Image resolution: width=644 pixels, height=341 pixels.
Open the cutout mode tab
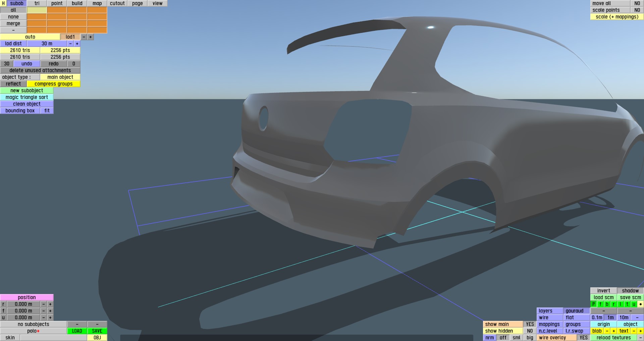pyautogui.click(x=117, y=3)
